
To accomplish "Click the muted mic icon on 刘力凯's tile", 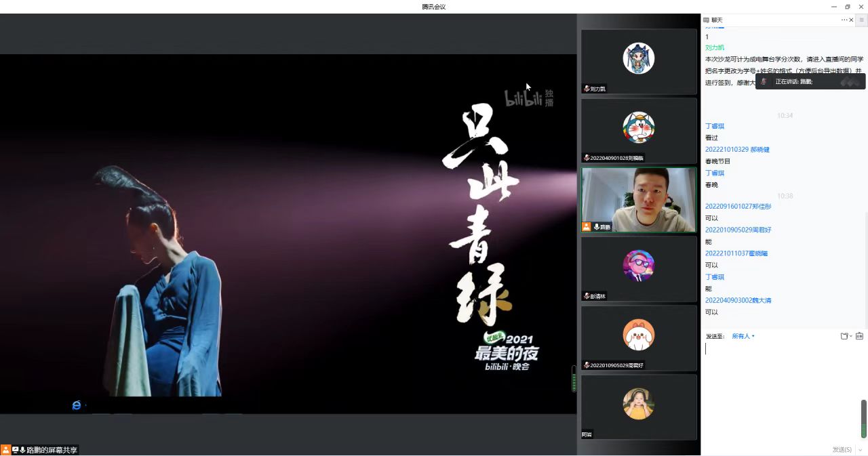I will [587, 89].
